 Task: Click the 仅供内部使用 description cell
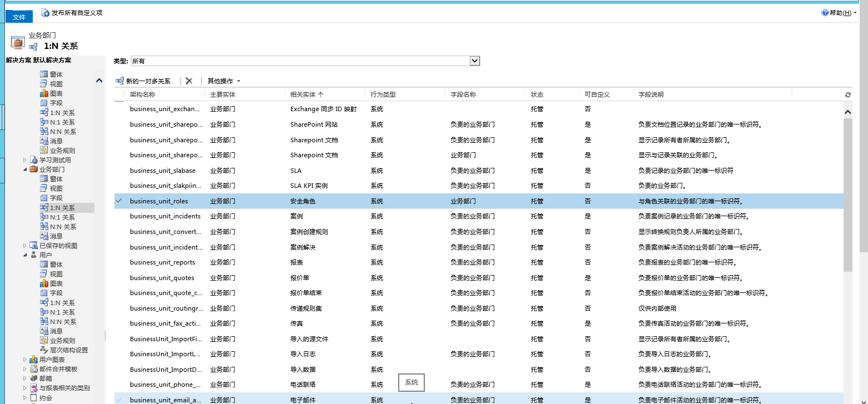coord(658,308)
